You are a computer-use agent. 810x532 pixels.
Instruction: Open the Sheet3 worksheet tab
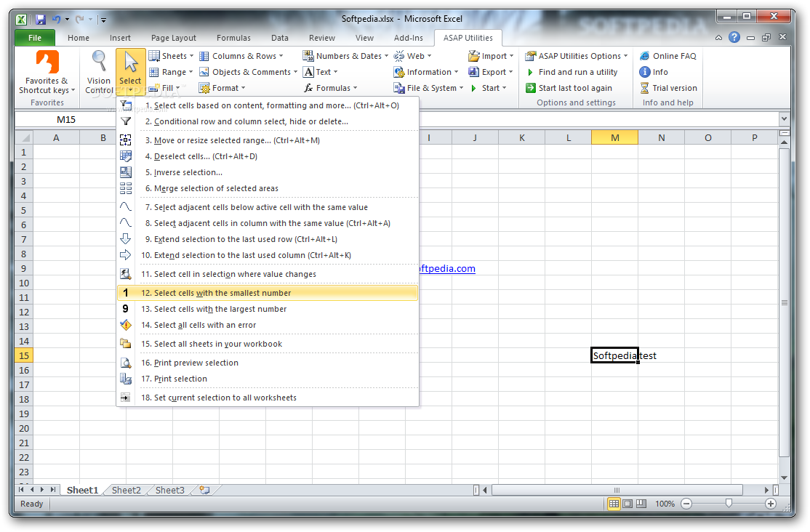pyautogui.click(x=170, y=490)
